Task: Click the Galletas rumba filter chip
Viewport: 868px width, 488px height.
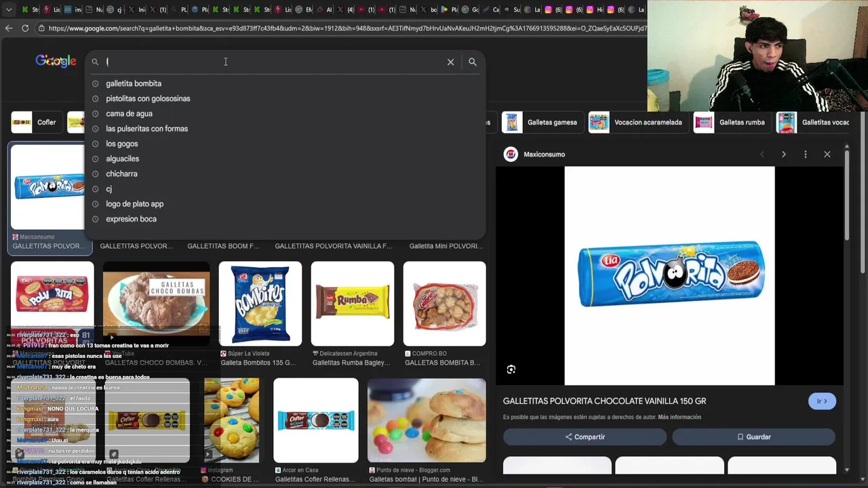Action: click(x=732, y=123)
